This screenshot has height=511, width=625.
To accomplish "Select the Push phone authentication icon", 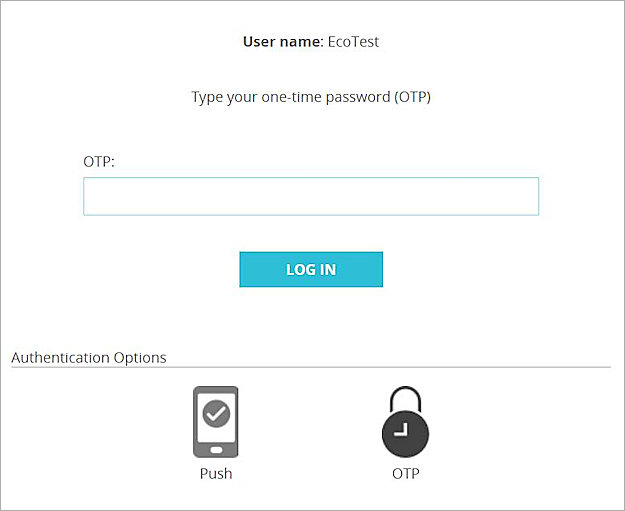I will point(215,422).
